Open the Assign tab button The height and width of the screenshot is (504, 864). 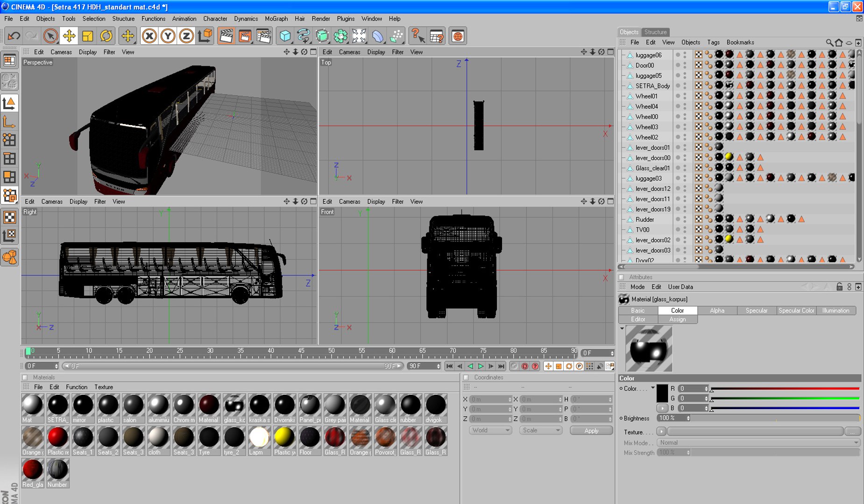tap(678, 319)
